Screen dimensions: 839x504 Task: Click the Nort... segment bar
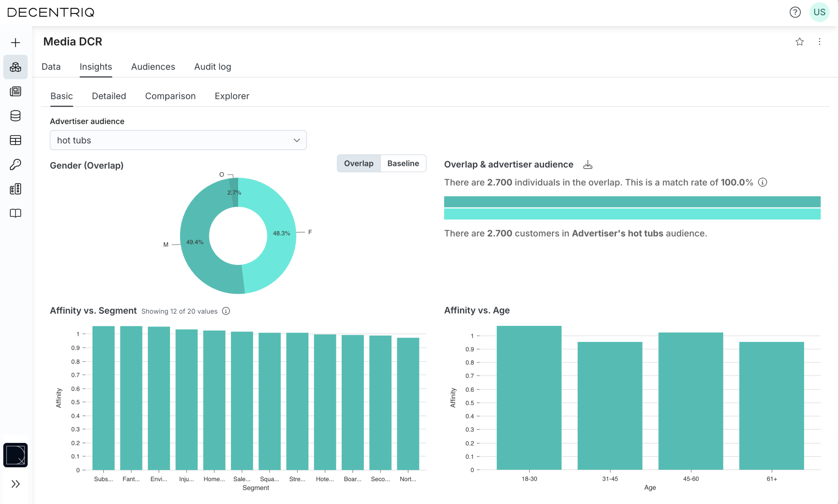(408, 404)
